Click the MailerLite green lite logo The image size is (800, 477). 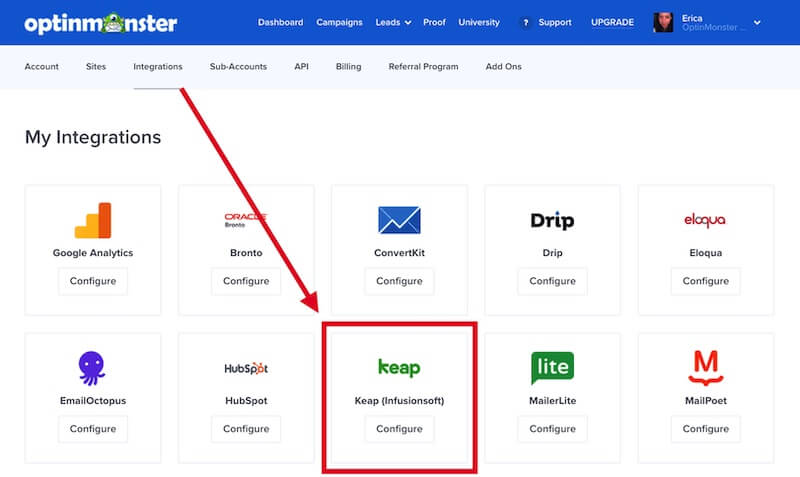click(553, 367)
